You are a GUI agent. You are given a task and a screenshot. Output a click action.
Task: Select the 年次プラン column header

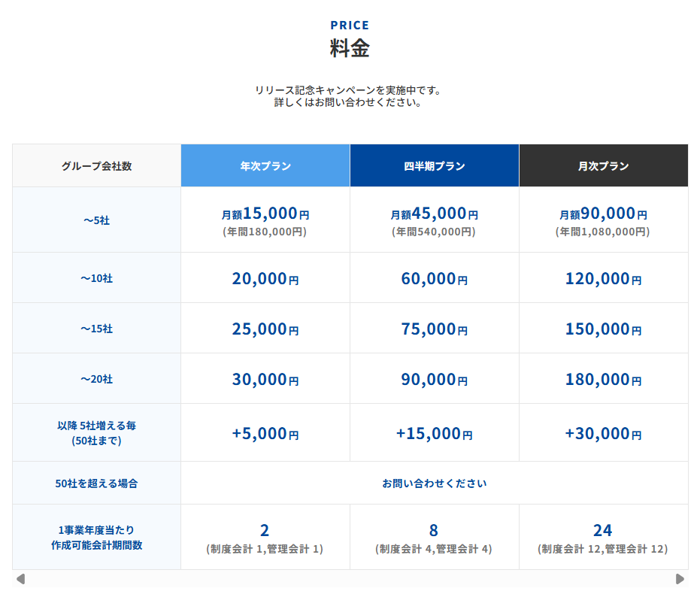[x=265, y=166]
